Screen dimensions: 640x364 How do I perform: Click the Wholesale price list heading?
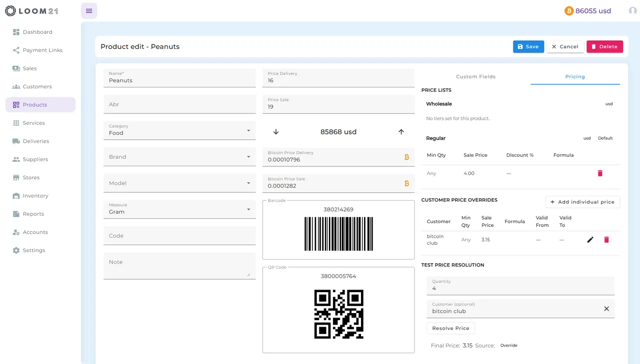439,104
